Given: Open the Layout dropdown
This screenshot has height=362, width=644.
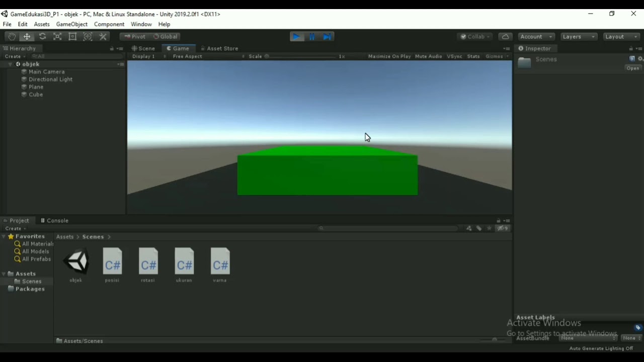Looking at the screenshot, I should [x=621, y=37].
